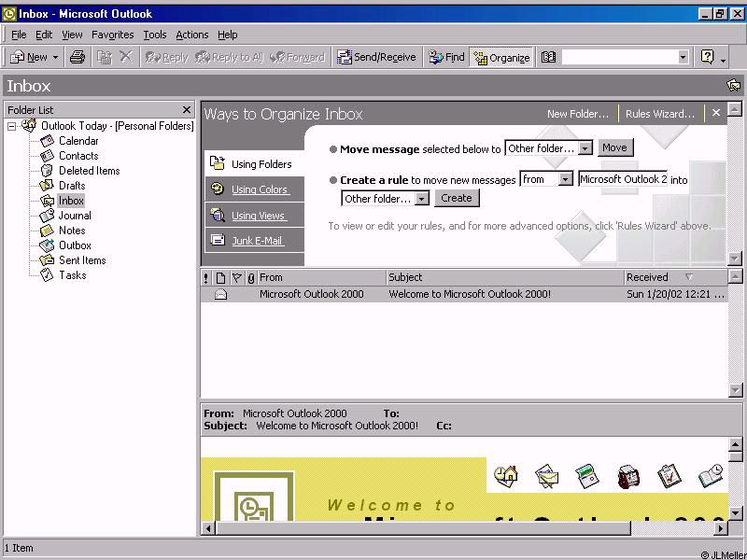Viewport: 747px width, 560px height.
Task: Toggle the Organize pane button
Action: point(501,57)
